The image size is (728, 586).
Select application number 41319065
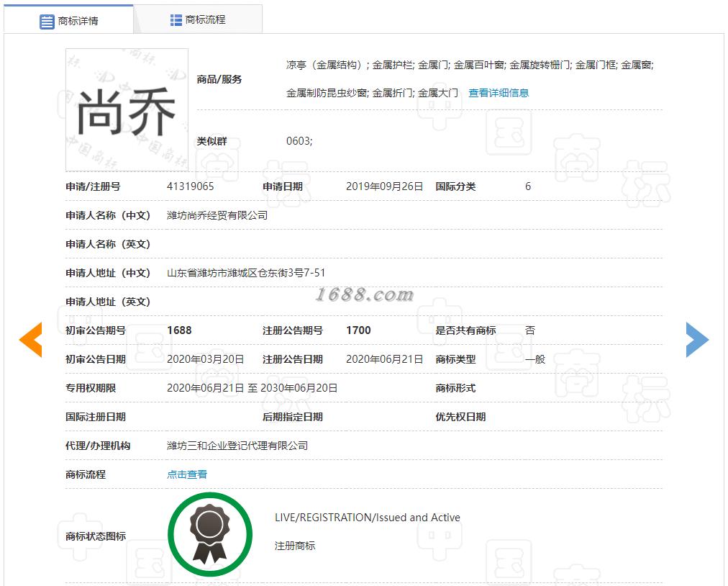coord(191,186)
